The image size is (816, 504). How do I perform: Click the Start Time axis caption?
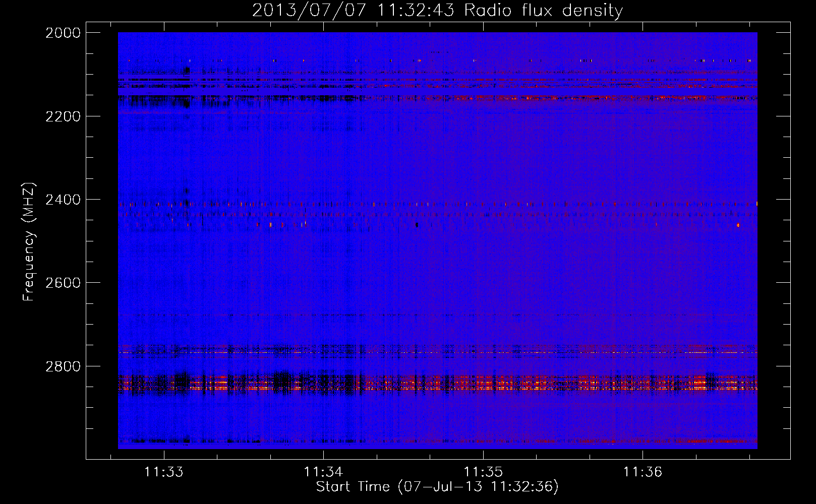437,487
